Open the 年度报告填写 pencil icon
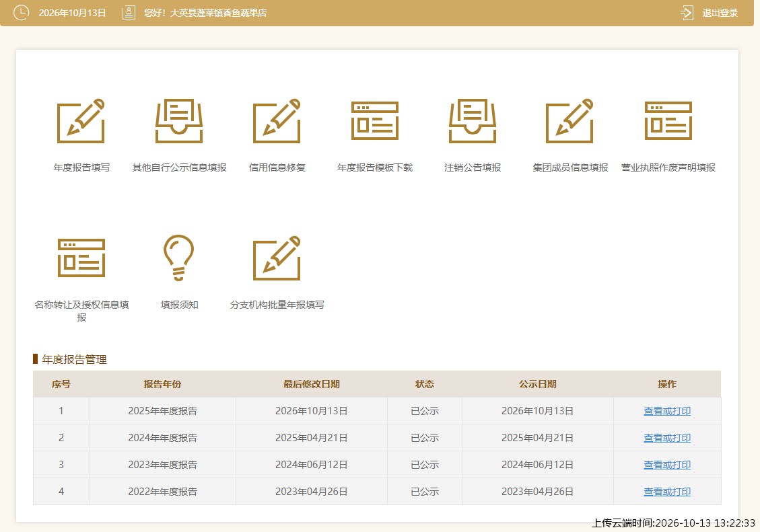 [x=81, y=121]
